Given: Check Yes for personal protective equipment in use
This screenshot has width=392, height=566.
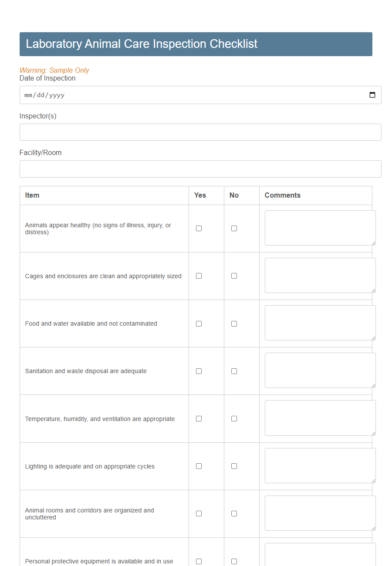Looking at the screenshot, I should (x=199, y=561).
